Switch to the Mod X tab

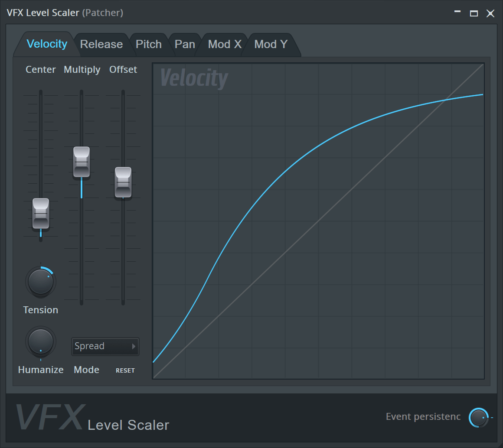225,44
